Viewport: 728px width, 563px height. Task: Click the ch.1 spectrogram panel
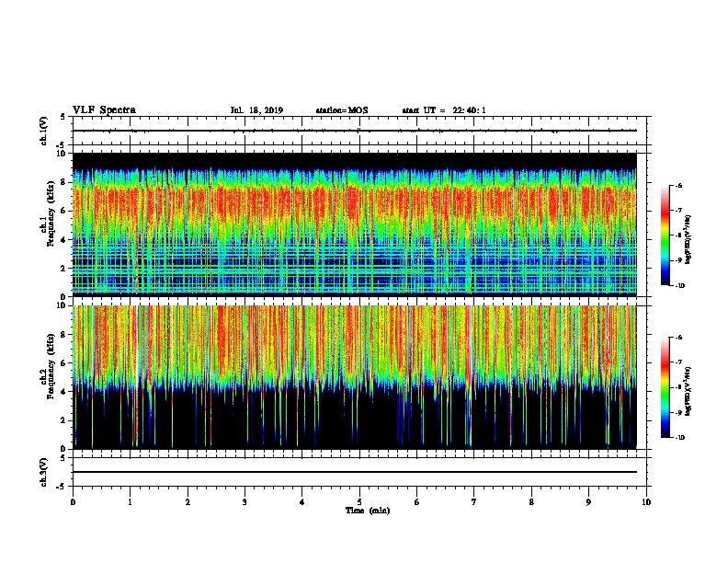pyautogui.click(x=355, y=224)
